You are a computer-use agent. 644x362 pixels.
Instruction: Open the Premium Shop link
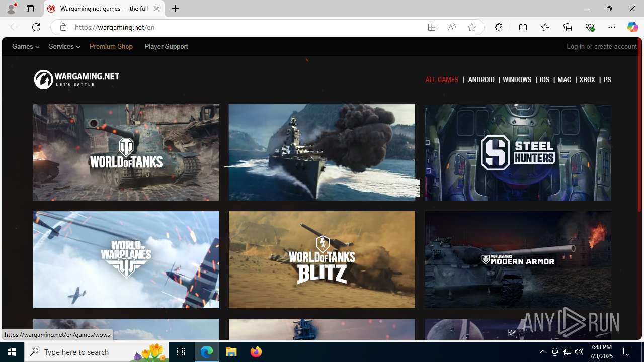tap(111, 46)
